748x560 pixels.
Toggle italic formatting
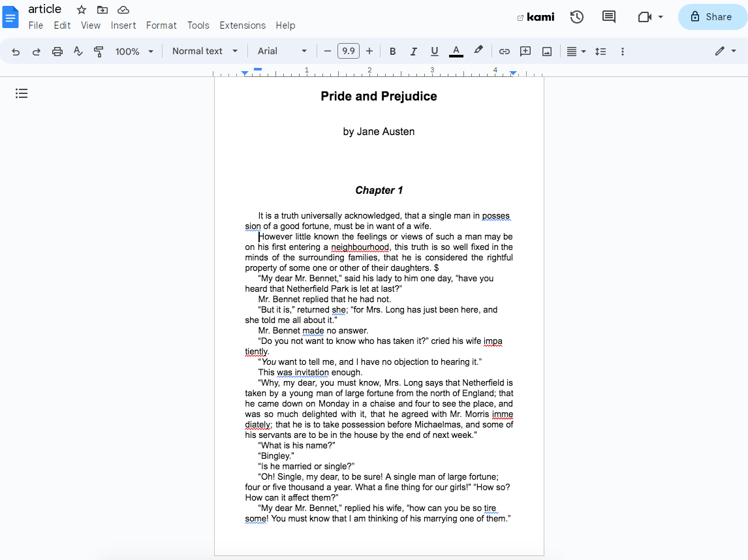click(413, 51)
